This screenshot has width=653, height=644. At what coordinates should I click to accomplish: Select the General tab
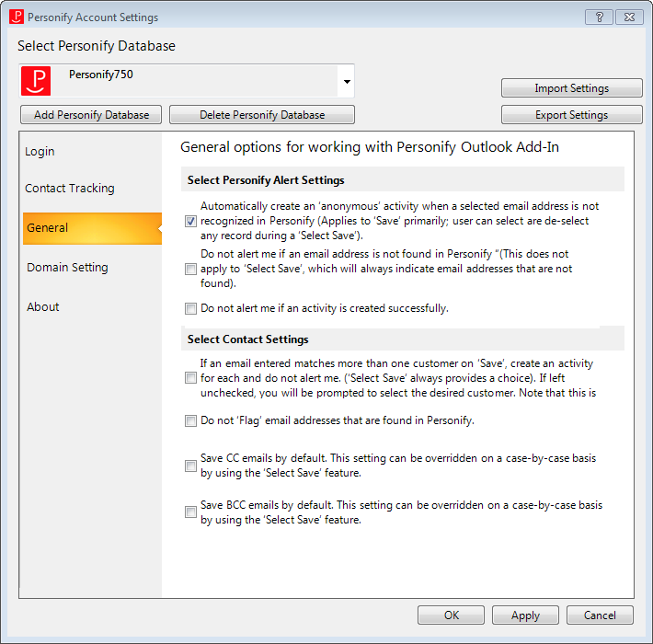(92, 228)
